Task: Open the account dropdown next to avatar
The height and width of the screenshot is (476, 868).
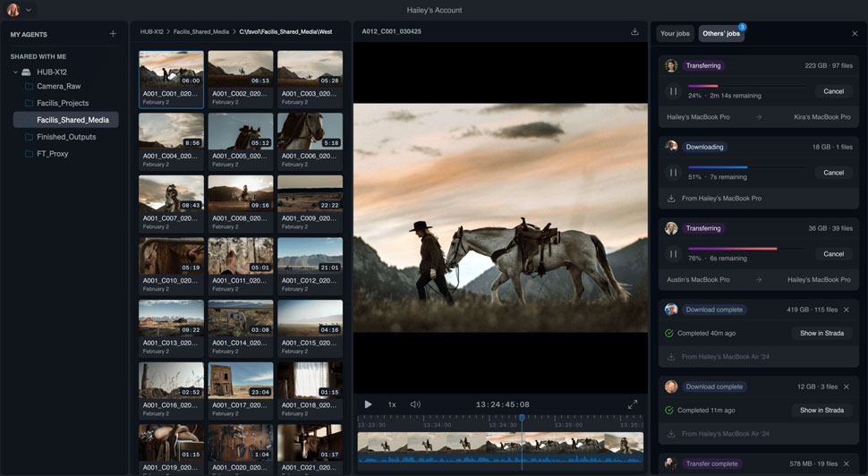Action: [x=29, y=11]
